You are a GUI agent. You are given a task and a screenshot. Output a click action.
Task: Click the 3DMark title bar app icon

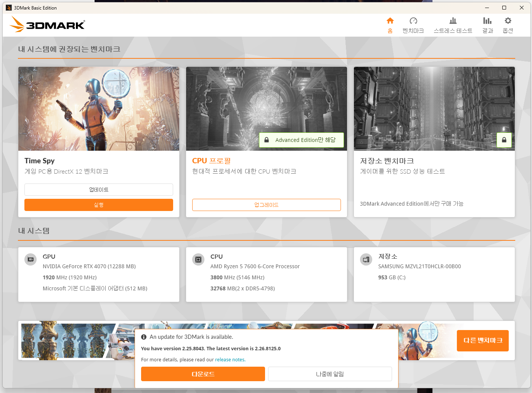9,8
